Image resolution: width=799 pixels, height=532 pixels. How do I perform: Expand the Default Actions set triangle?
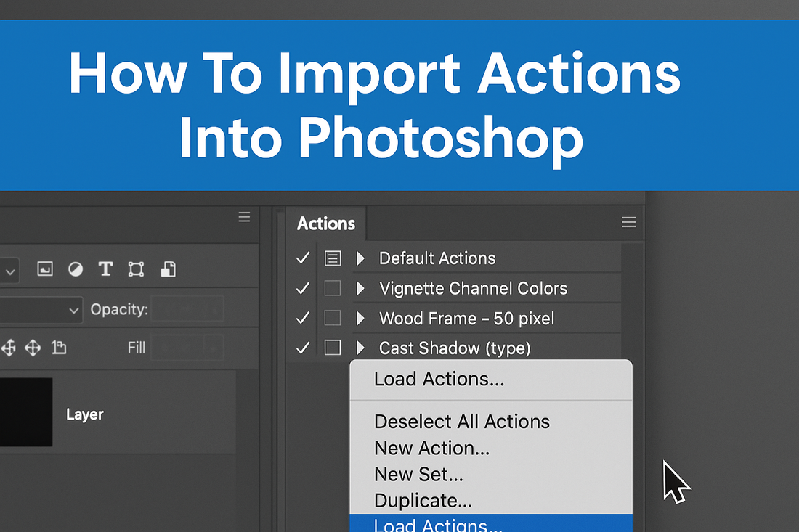[x=360, y=258]
